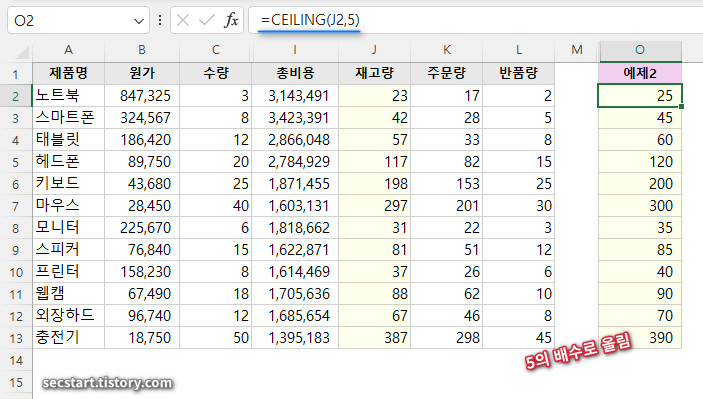The height and width of the screenshot is (399, 703).
Task: Click order cell 201
Action: (447, 205)
